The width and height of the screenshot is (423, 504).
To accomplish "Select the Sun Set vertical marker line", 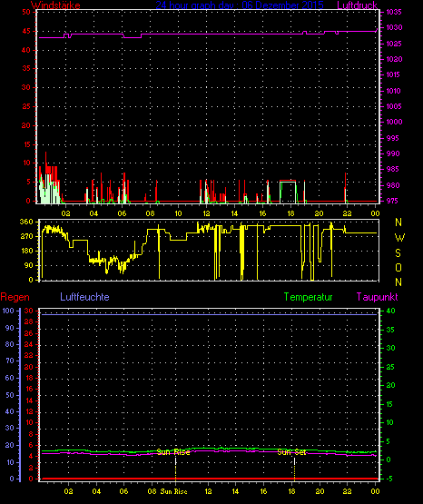I will [x=294, y=469].
